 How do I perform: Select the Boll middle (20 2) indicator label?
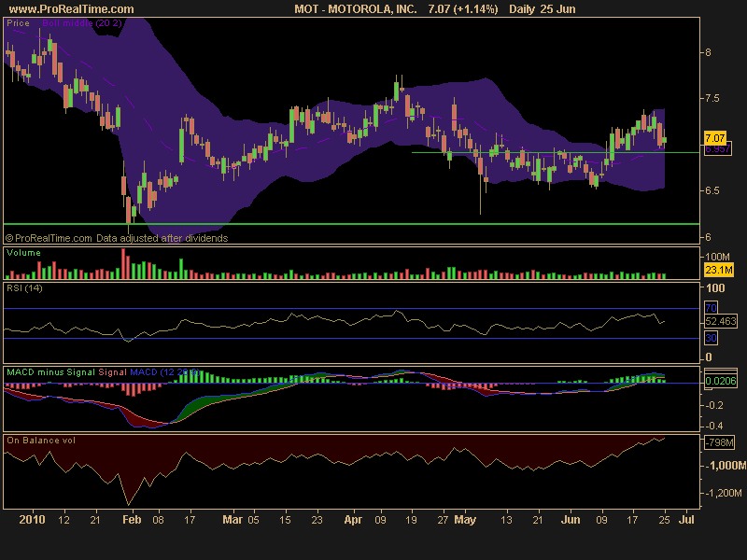82,22
